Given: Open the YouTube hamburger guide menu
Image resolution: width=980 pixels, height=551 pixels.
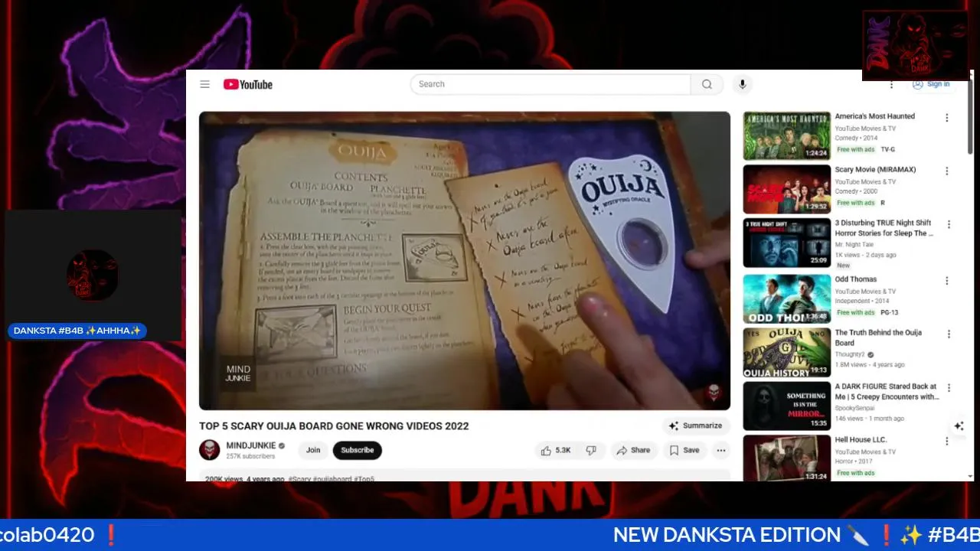Looking at the screenshot, I should coord(204,84).
